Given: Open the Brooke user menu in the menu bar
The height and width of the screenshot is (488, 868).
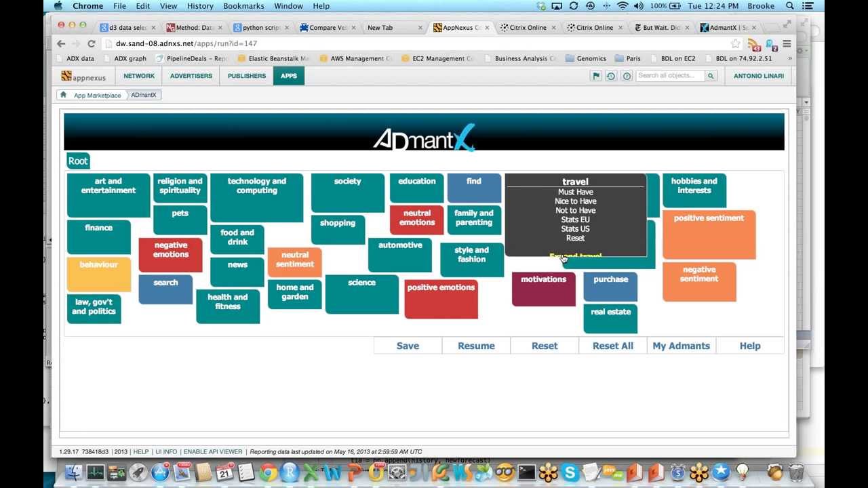Looking at the screenshot, I should pos(761,6).
